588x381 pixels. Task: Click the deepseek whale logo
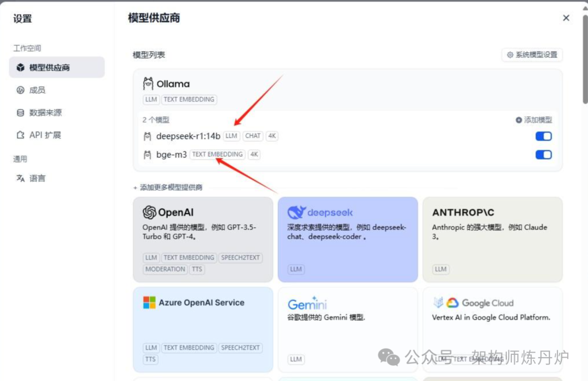tap(297, 212)
